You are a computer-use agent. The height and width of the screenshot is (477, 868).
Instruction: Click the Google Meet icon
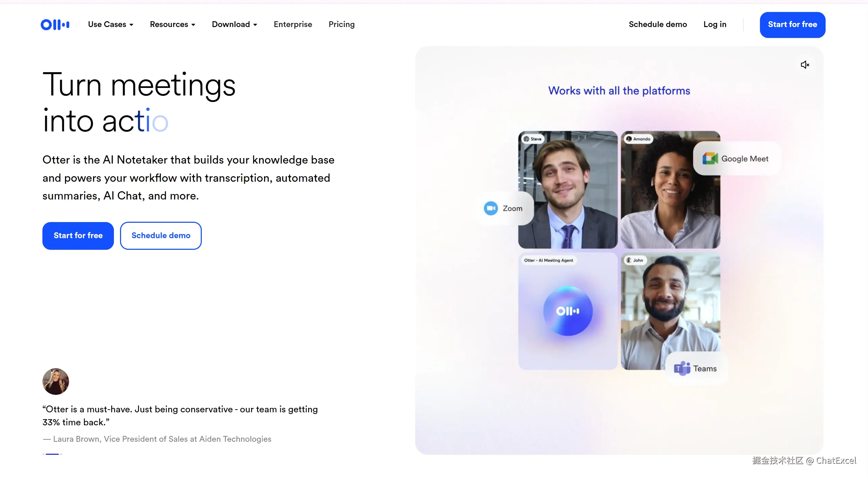pos(710,159)
